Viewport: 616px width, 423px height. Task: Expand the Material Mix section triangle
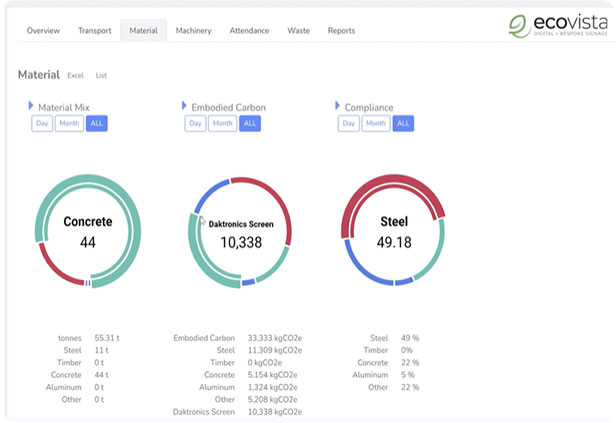pos(31,105)
